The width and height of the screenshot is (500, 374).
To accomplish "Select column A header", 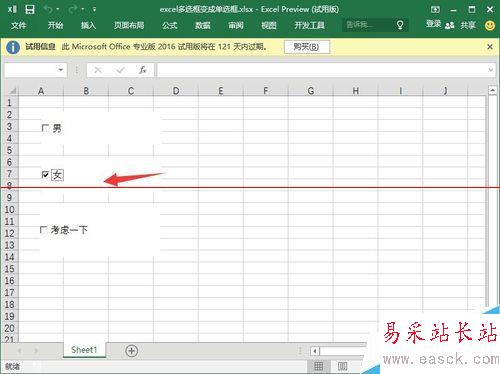I will (41, 91).
